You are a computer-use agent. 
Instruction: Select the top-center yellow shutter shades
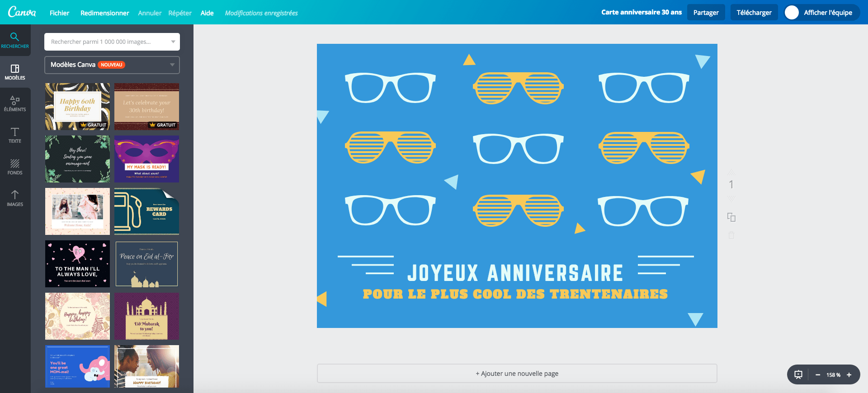[518, 88]
